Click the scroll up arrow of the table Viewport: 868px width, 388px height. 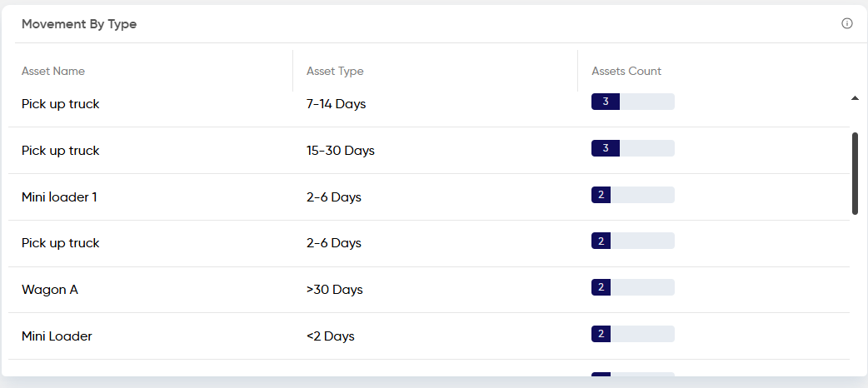[855, 98]
